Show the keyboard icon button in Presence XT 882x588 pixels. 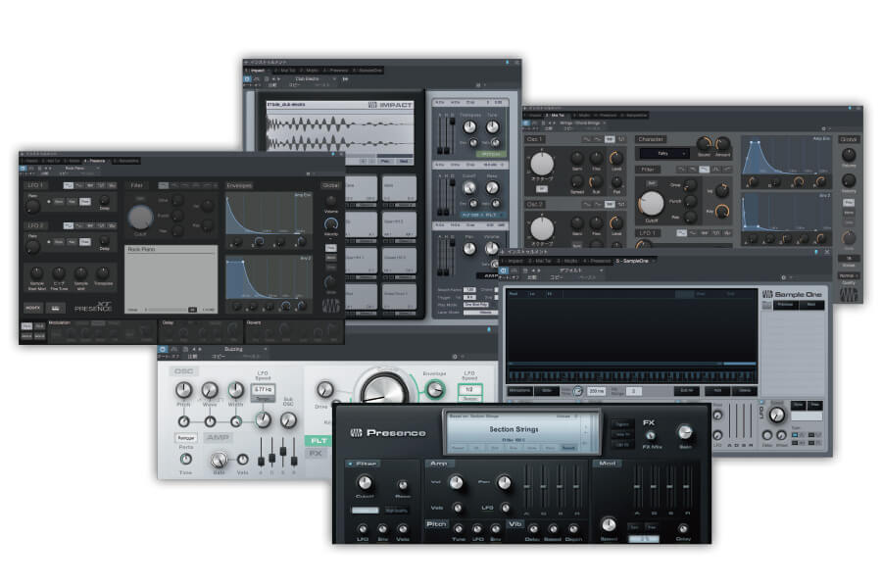(55, 309)
